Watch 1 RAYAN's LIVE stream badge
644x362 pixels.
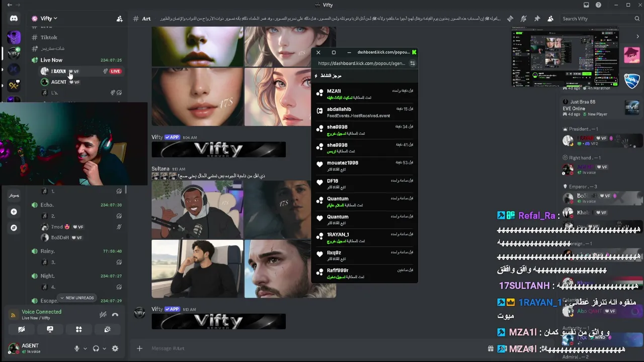[115, 71]
